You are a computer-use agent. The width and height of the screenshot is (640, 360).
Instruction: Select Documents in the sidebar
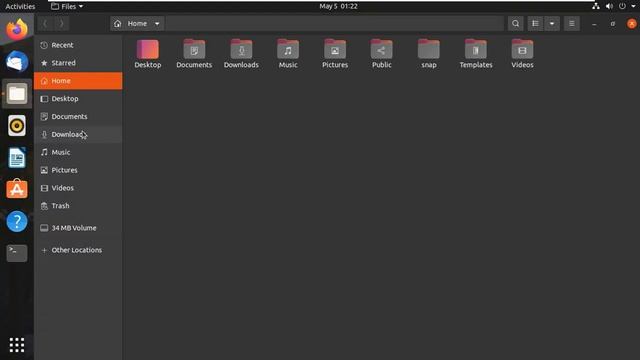click(78, 117)
